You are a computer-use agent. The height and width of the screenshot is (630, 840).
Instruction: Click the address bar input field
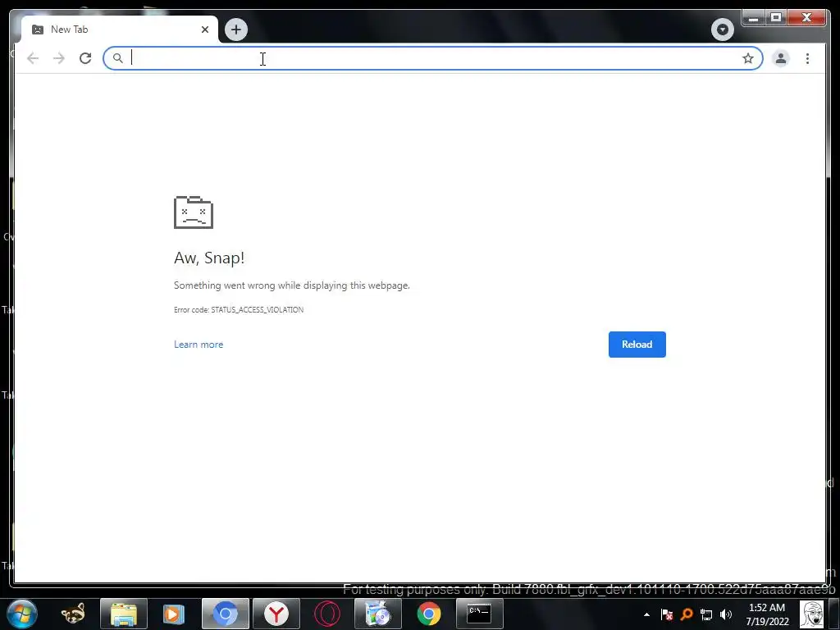[x=433, y=58]
